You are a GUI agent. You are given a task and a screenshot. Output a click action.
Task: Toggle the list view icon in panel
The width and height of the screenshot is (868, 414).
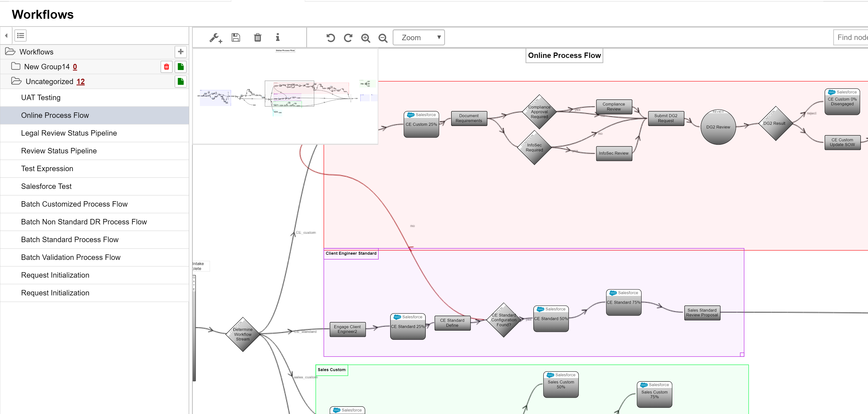20,35
